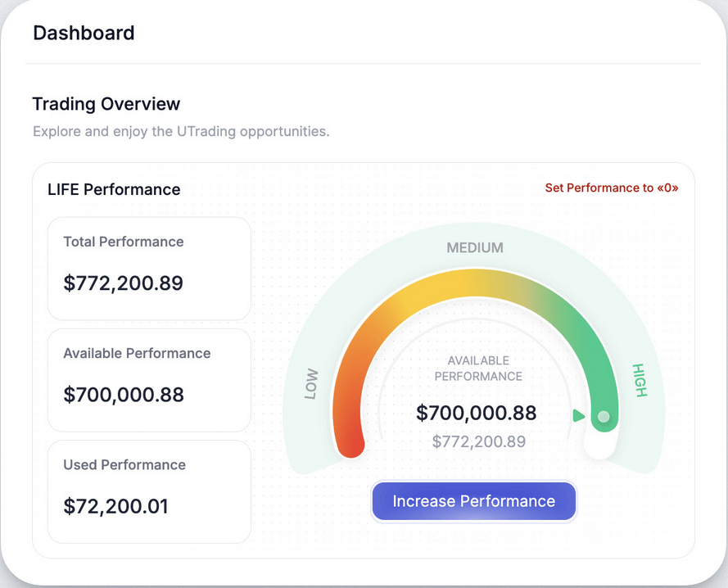
Task: Select the Total Performance card label
Action: click(123, 242)
